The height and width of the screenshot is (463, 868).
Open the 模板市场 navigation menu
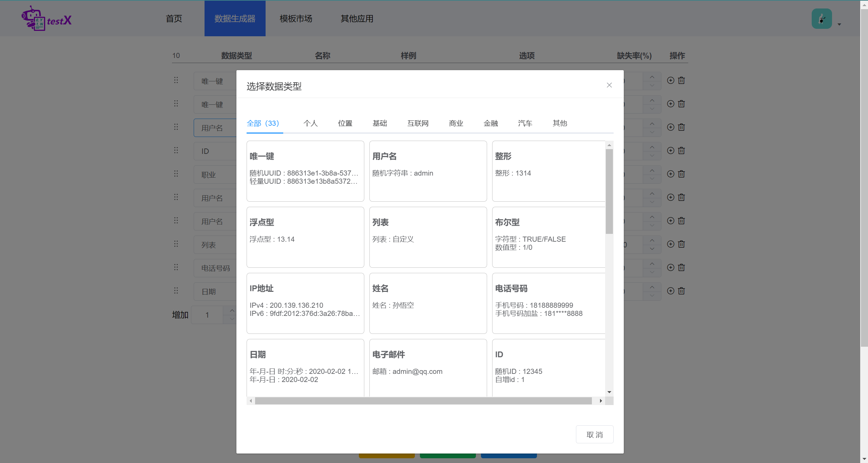(296, 19)
